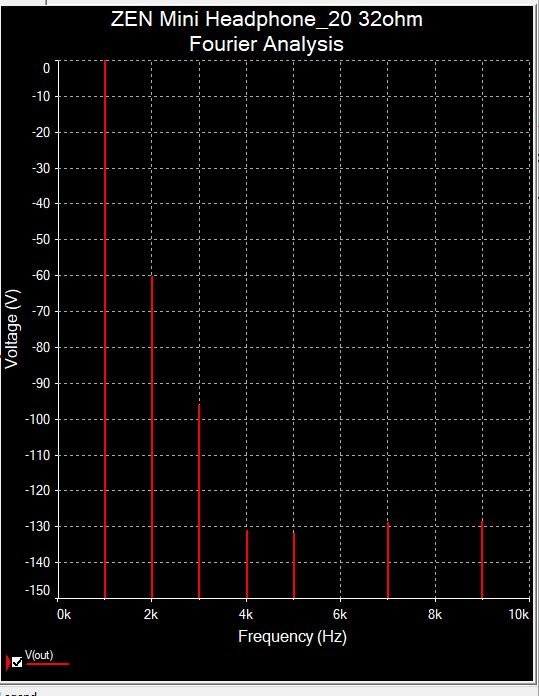Click the '-60' voltage axis tick label
The height and width of the screenshot is (696, 539).
(41, 275)
